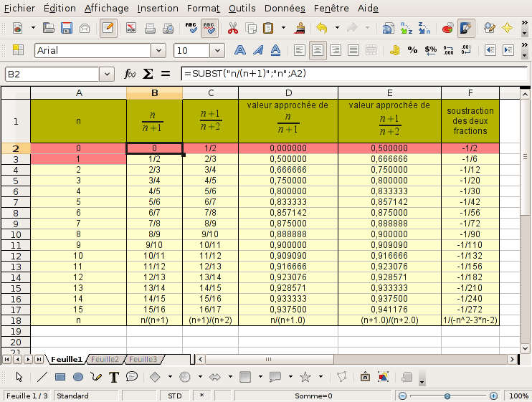
Task: Click the zoom slider handle
Action: 450,396
